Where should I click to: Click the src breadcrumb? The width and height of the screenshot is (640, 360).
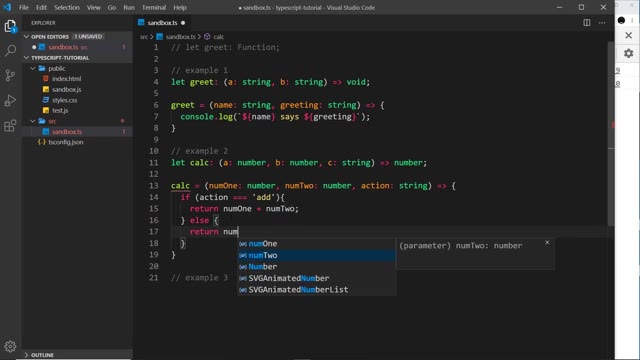[144, 37]
